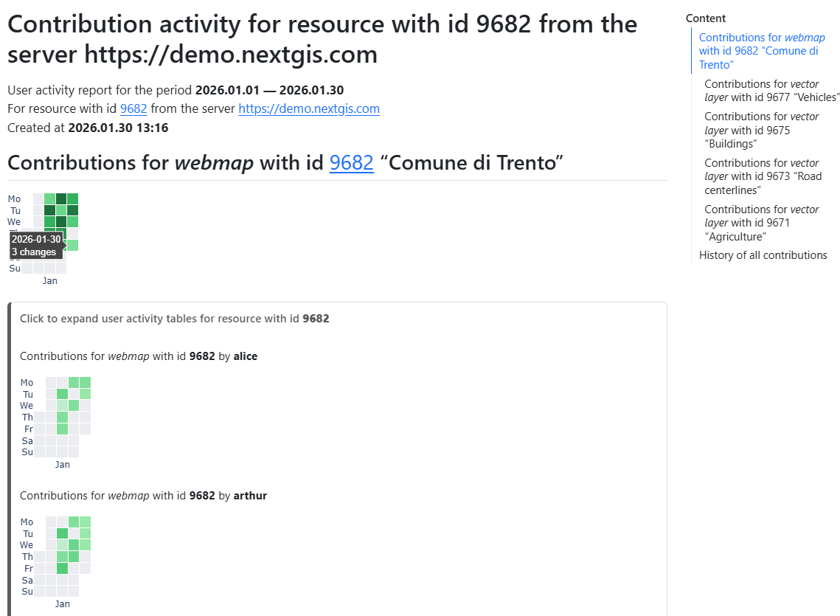Expand user activity tables for resource 9682
The height and width of the screenshot is (616, 840).
tap(174, 319)
